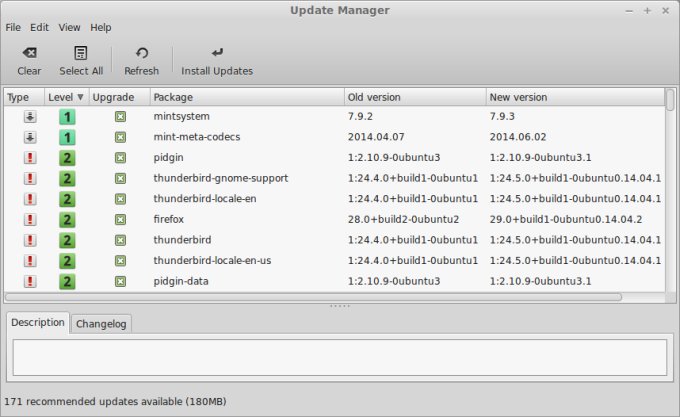Uncheck the upgrade checkbox for mint-meta-codecs
Viewport: 680px width, 417px height.
pyautogui.click(x=121, y=137)
